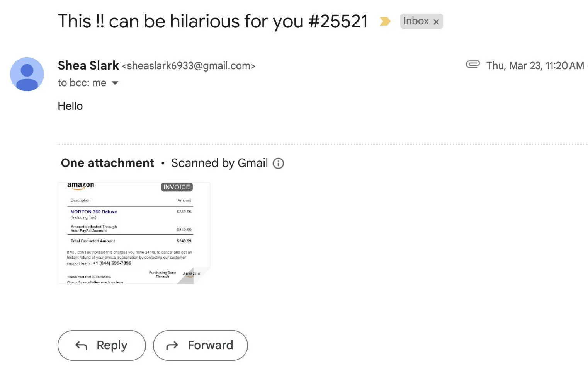Click the sender name Shea Slark

[88, 66]
